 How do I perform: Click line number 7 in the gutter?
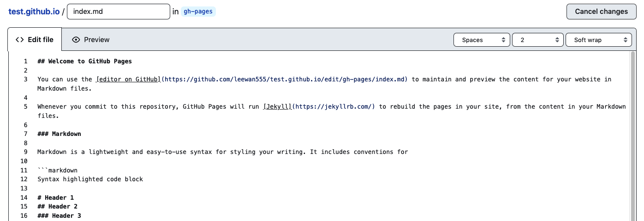[26, 134]
